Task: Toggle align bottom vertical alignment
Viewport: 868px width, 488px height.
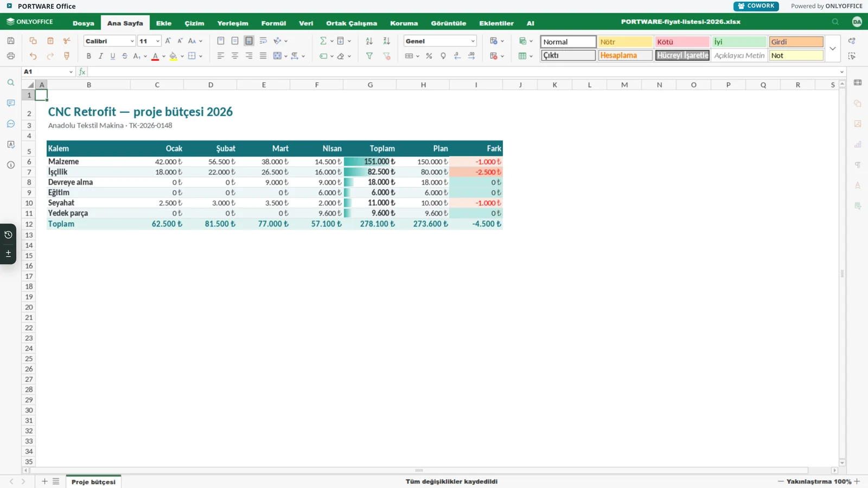Action: coord(249,41)
